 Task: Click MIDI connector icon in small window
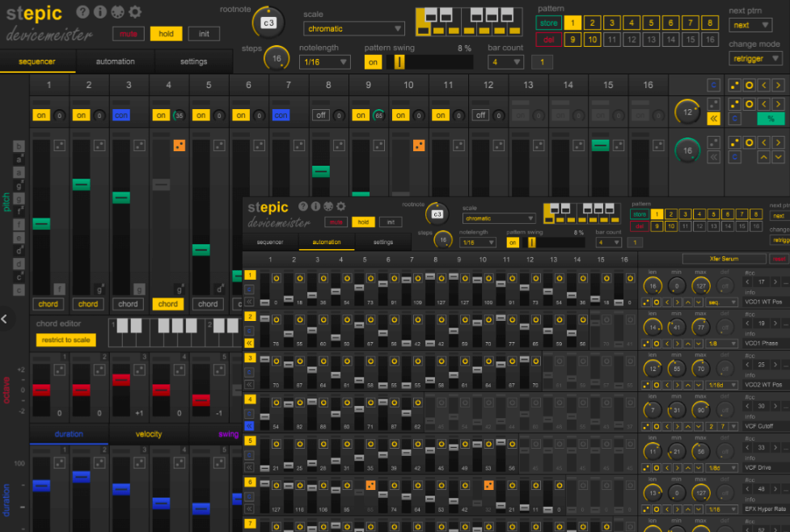[x=328, y=206]
